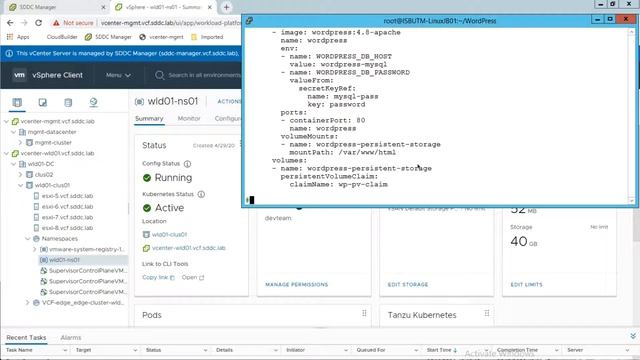The height and width of the screenshot is (360, 640).
Task: Click the PuTTY terminal window icon
Action: click(x=249, y=20)
